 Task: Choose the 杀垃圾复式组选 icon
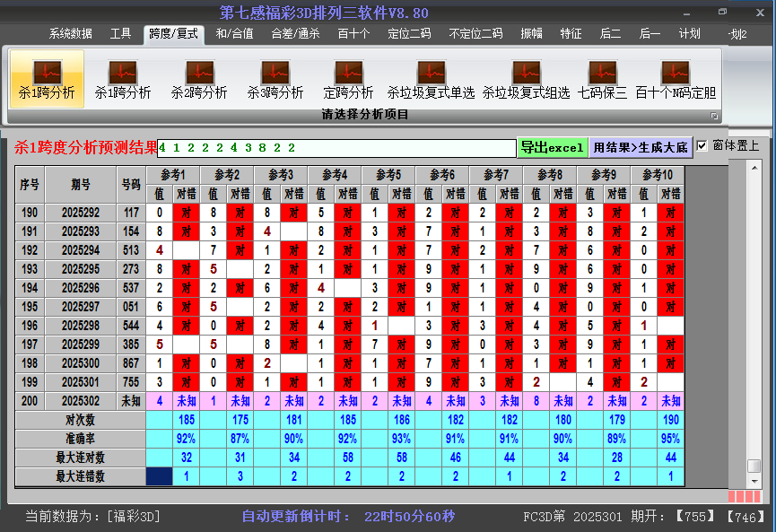tap(526, 78)
